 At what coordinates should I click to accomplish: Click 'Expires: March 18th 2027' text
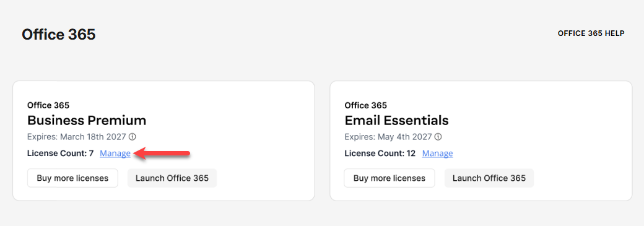click(x=77, y=136)
